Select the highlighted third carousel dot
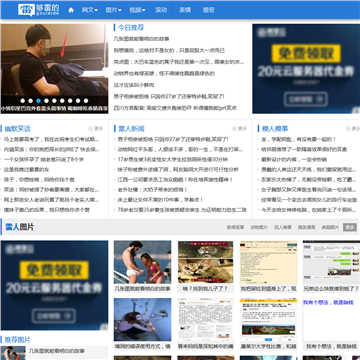The width and height of the screenshot is (360, 360). point(39,101)
